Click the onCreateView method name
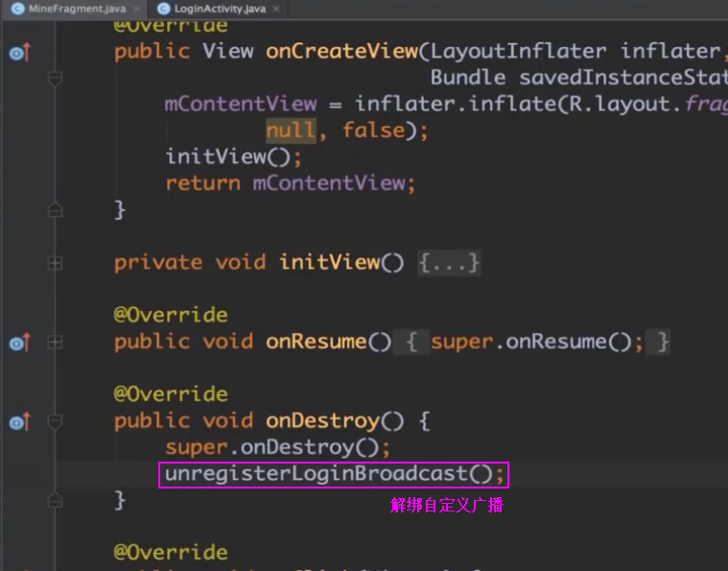 coord(341,51)
